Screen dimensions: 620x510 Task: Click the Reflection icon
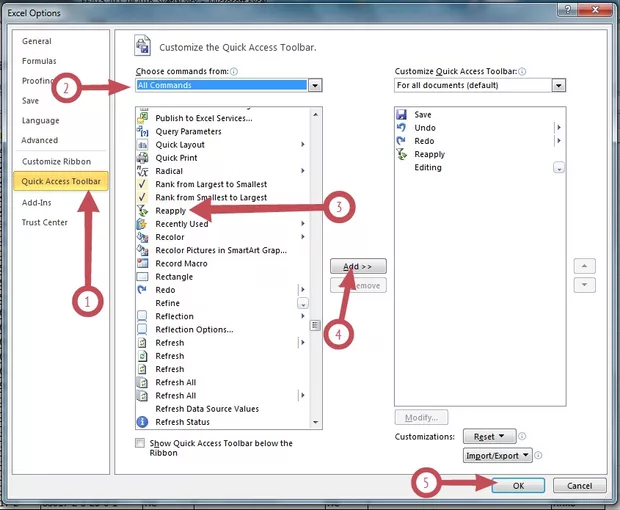(142, 316)
